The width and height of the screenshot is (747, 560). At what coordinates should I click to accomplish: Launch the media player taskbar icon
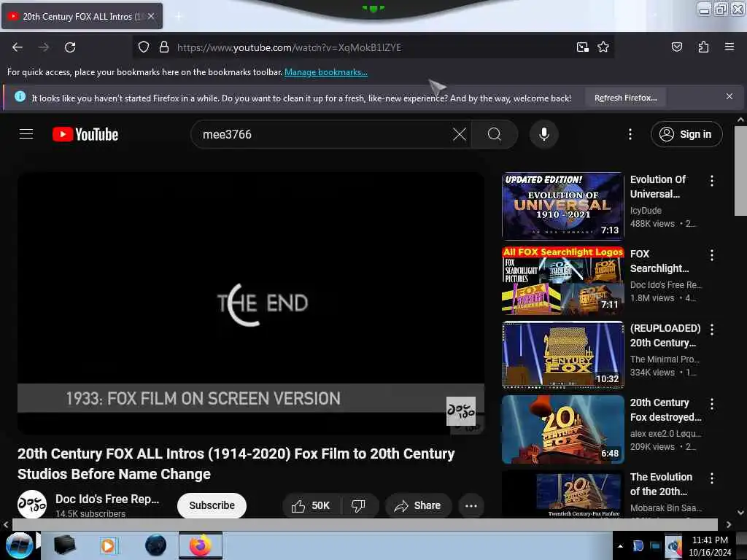tap(108, 545)
